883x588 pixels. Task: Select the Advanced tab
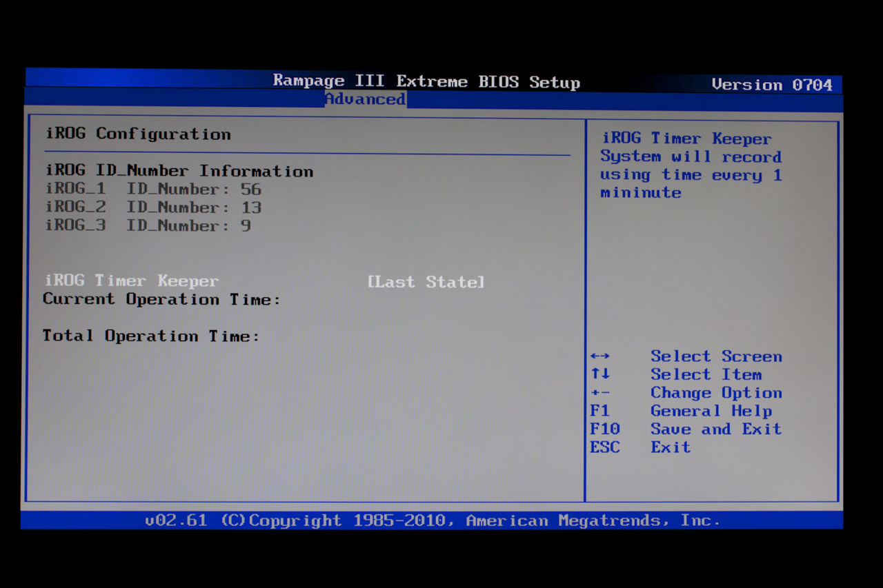point(366,99)
